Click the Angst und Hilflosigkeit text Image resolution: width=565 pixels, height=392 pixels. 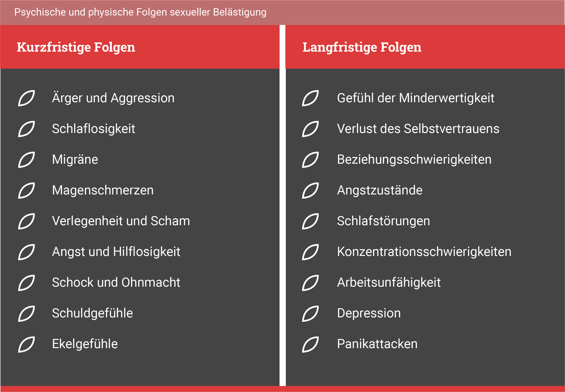116,252
